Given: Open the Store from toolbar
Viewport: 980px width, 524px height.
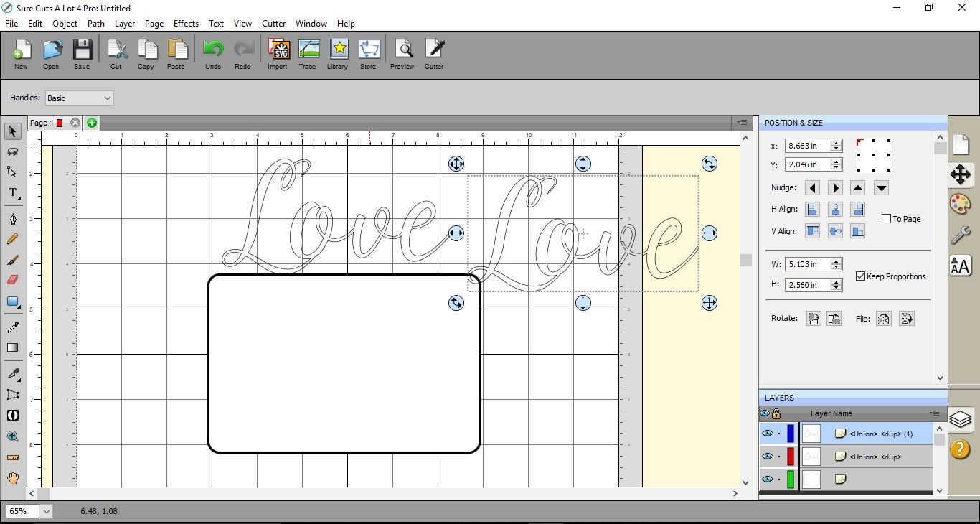Looking at the screenshot, I should [368, 54].
